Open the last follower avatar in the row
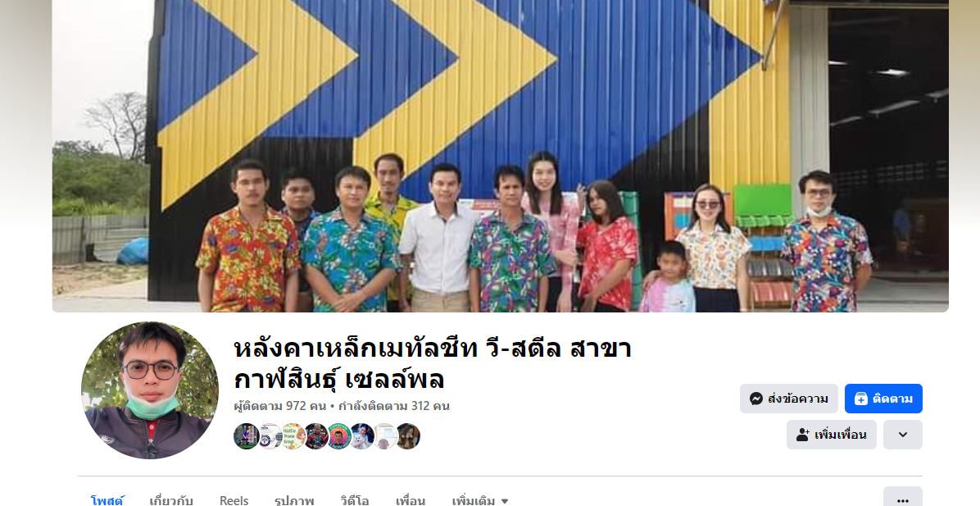This screenshot has width=980, height=506. coord(408,436)
